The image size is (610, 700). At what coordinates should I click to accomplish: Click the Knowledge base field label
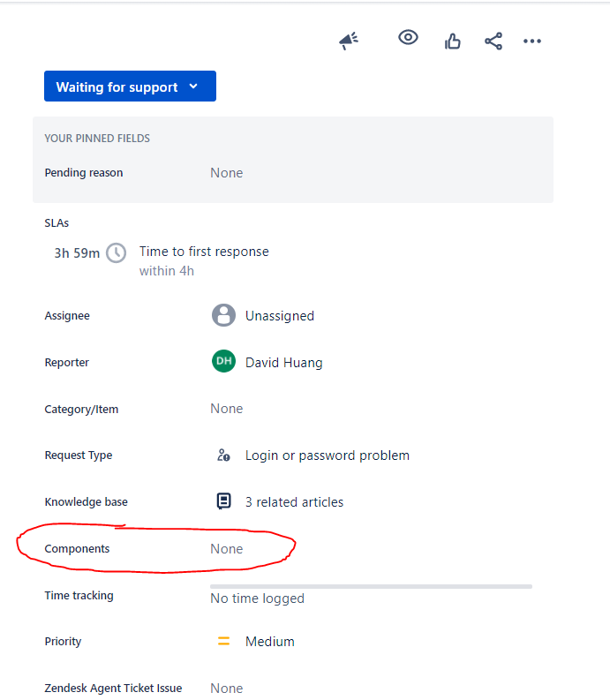87,502
